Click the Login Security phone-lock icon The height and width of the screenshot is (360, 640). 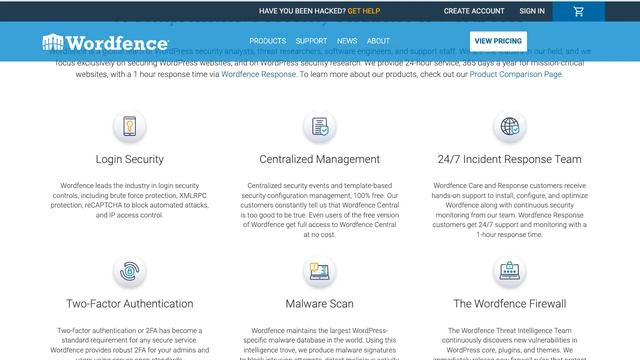pyautogui.click(x=130, y=127)
